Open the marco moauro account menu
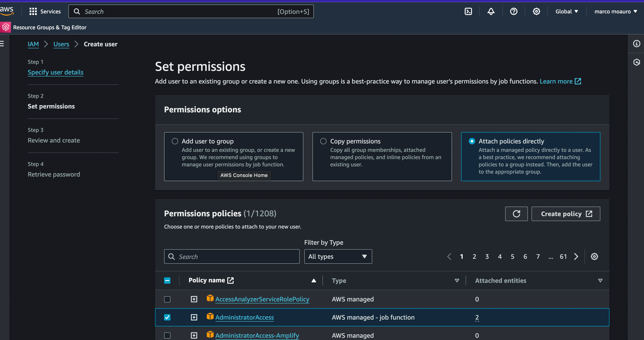 pos(616,11)
